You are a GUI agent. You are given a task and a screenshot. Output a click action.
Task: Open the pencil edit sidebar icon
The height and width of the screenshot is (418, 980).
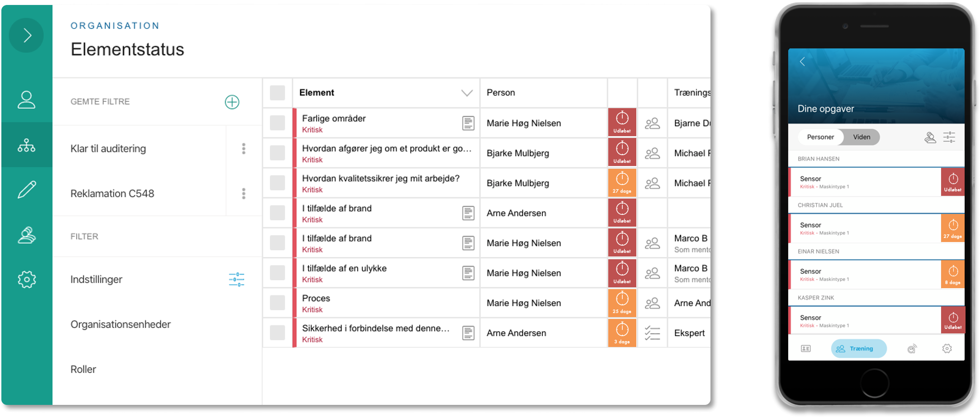[x=27, y=190]
